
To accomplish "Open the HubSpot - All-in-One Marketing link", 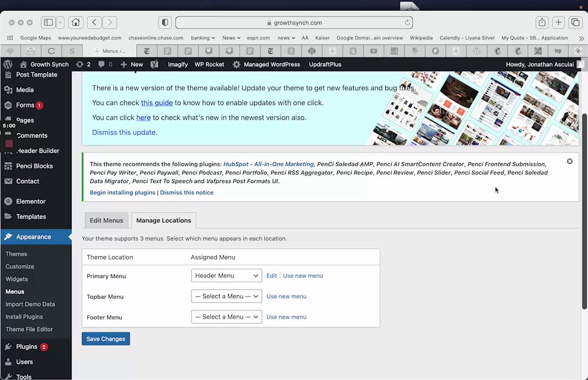I will click(x=269, y=164).
